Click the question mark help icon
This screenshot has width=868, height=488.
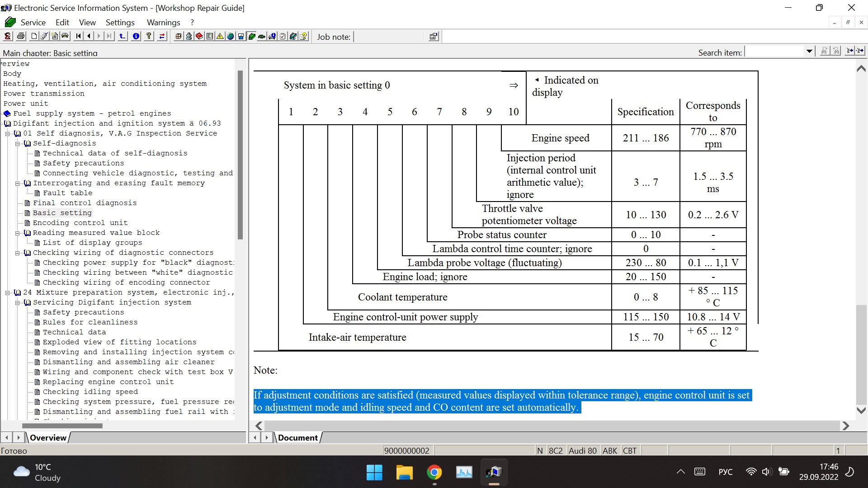[149, 36]
